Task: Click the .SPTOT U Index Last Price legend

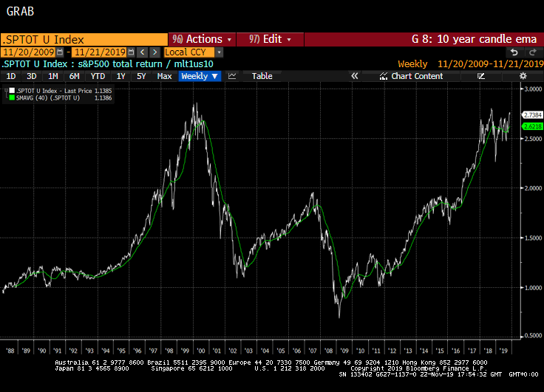Action: (54, 91)
